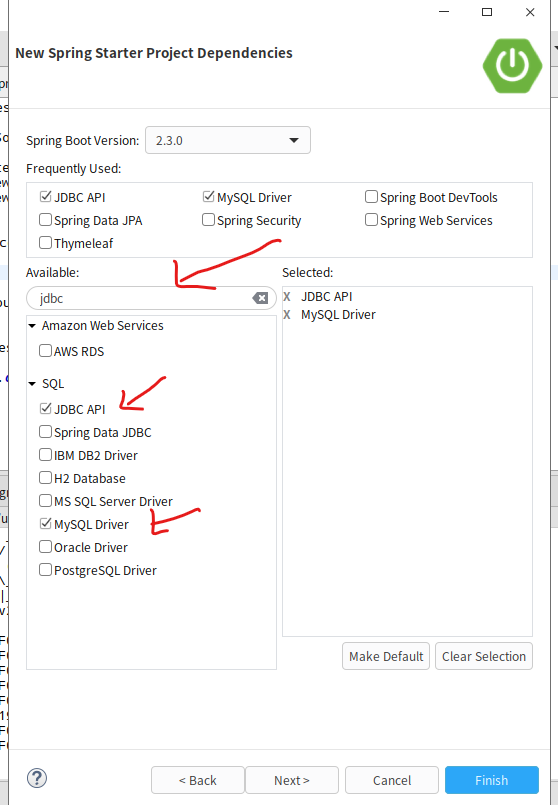Remove MySQL Driver from Selected list
Screen dimensions: 558x805
286,314
